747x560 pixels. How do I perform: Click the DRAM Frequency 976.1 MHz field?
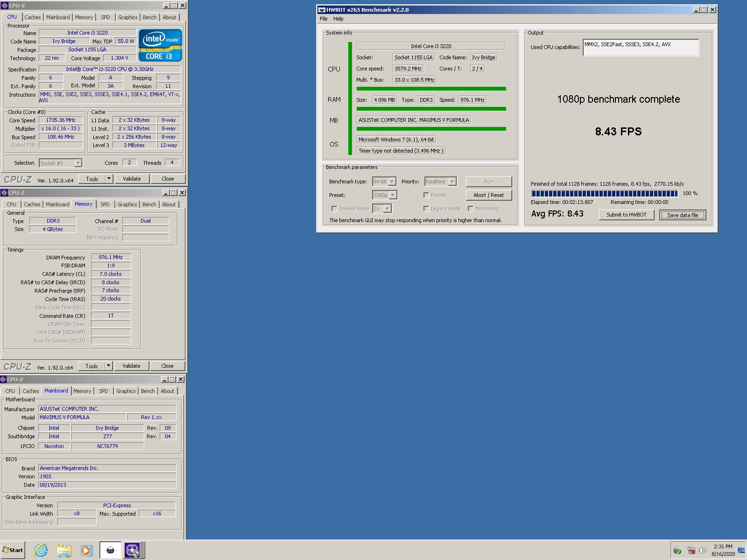[111, 257]
